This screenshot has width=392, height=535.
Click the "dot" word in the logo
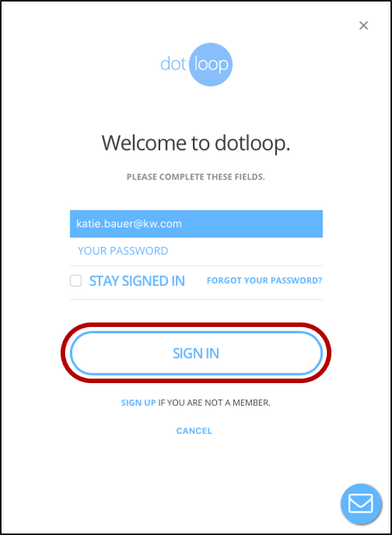point(174,64)
